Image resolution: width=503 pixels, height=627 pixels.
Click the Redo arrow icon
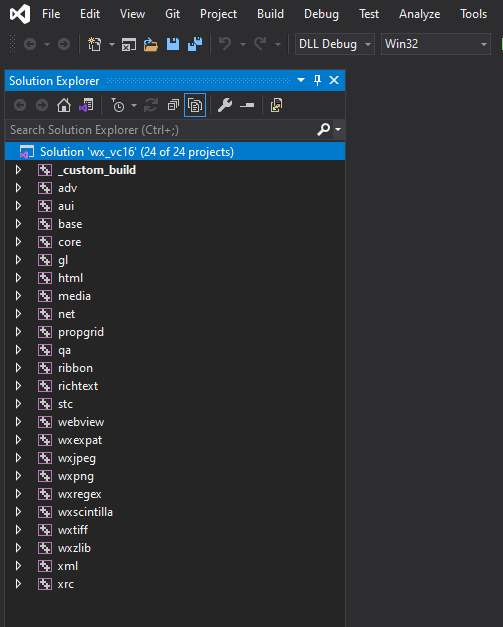[260, 44]
